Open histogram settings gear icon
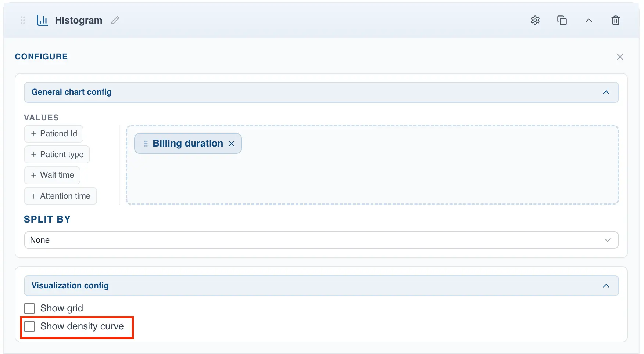 click(x=535, y=20)
